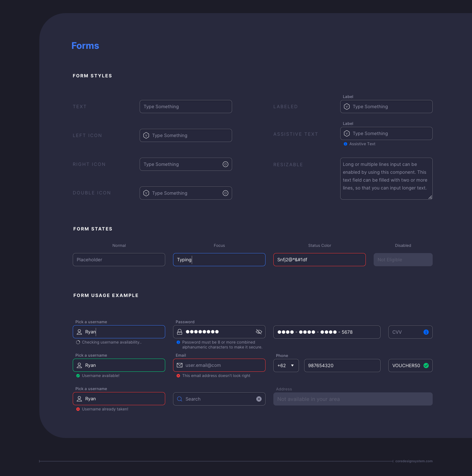Click the Disabled state label
This screenshot has width=472, height=476.
[403, 246]
